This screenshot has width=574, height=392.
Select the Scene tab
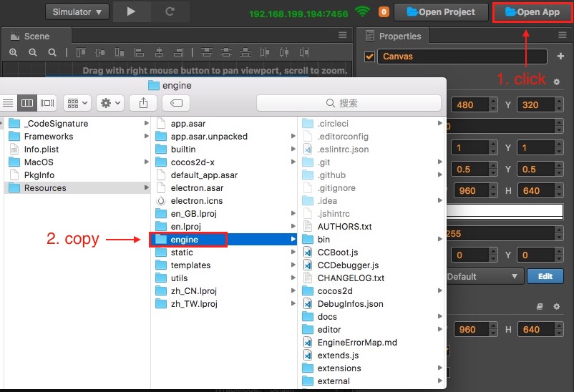37,36
